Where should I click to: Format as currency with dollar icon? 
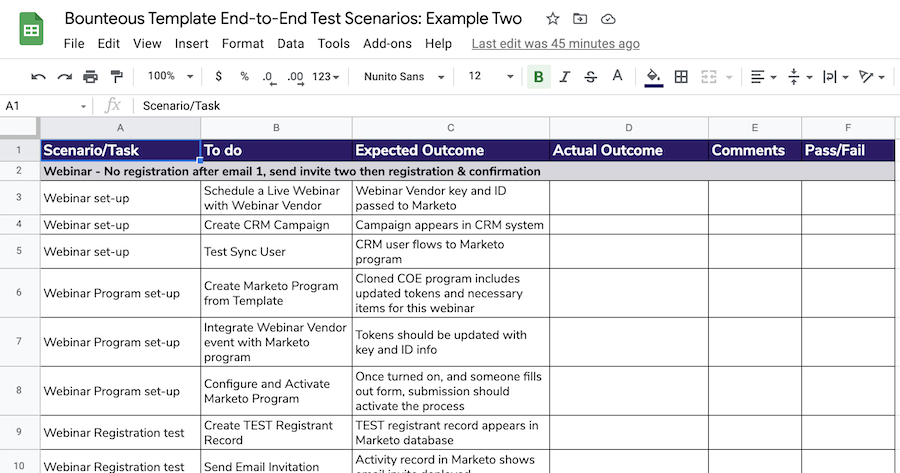[219, 76]
